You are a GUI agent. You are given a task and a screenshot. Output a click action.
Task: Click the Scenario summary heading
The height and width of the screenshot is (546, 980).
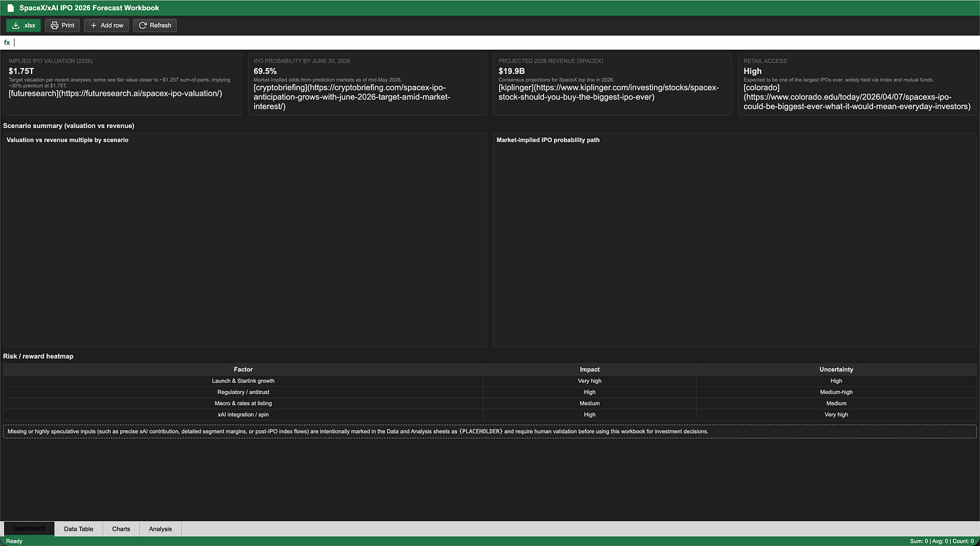tap(69, 126)
